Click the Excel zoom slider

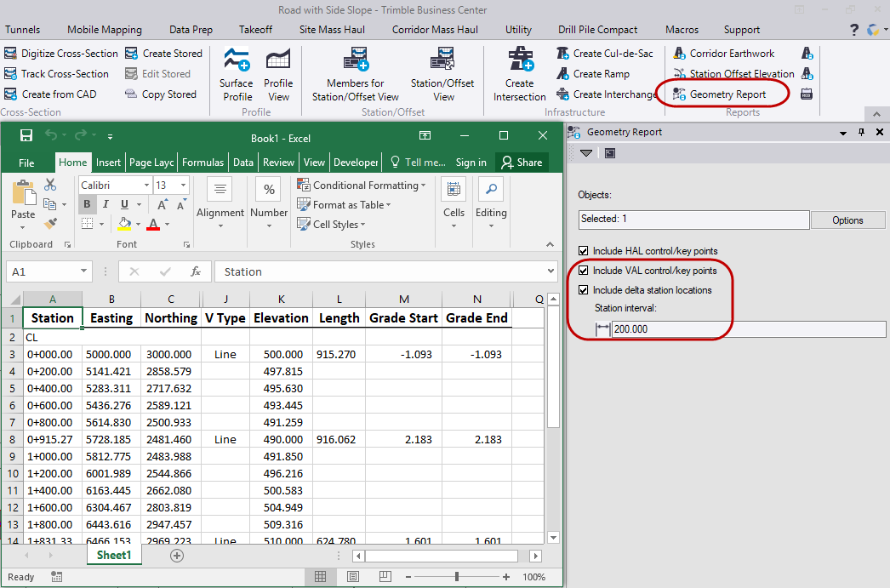[457, 577]
